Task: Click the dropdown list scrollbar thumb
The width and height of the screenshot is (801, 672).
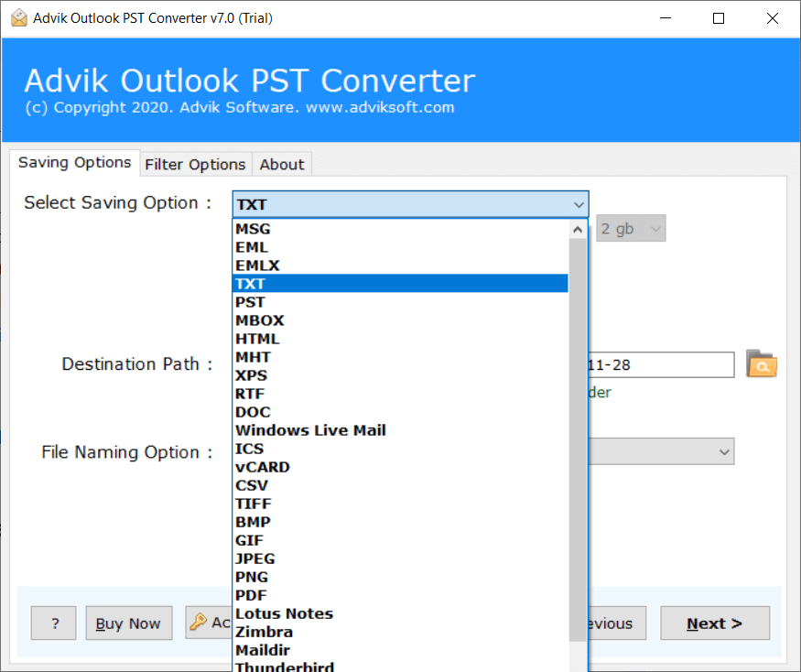Action: tap(578, 439)
